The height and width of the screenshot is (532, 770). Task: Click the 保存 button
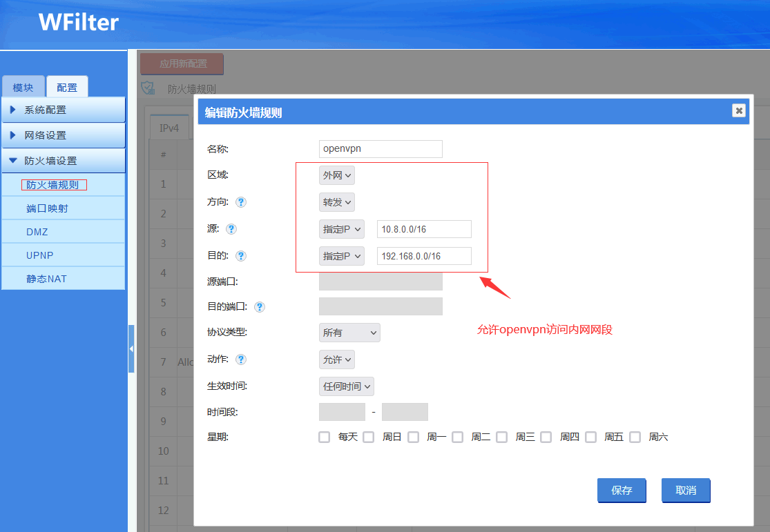622,491
